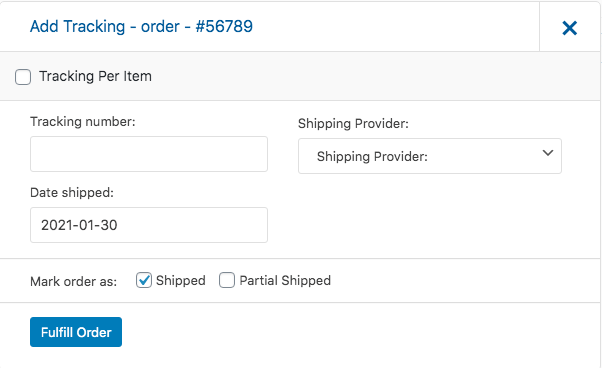The height and width of the screenshot is (368, 602).
Task: Click the chevron arrow in Shipping Provider select
Action: pos(548,153)
